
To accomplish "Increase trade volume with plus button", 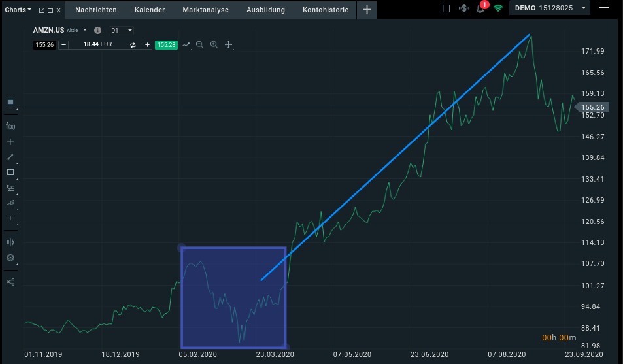I will pyautogui.click(x=147, y=45).
